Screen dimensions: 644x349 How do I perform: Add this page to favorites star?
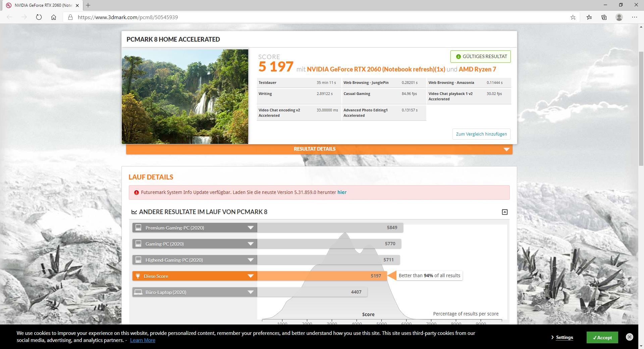(x=573, y=17)
